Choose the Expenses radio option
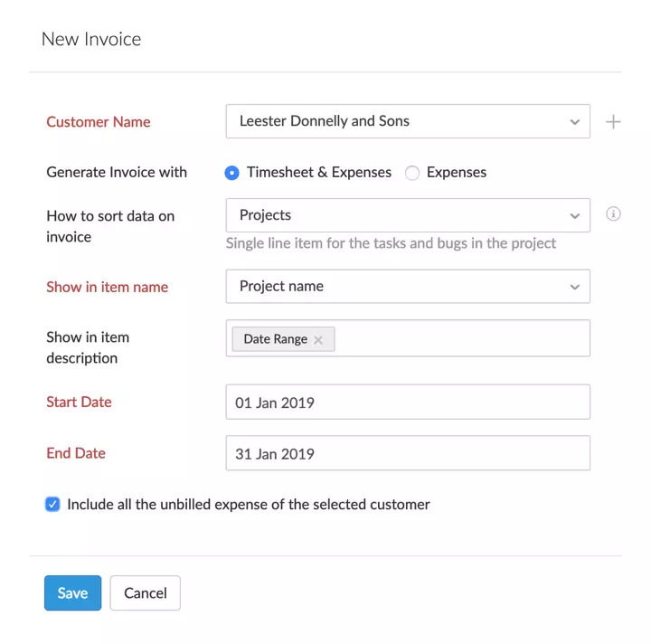This screenshot has width=651, height=644. 412,173
